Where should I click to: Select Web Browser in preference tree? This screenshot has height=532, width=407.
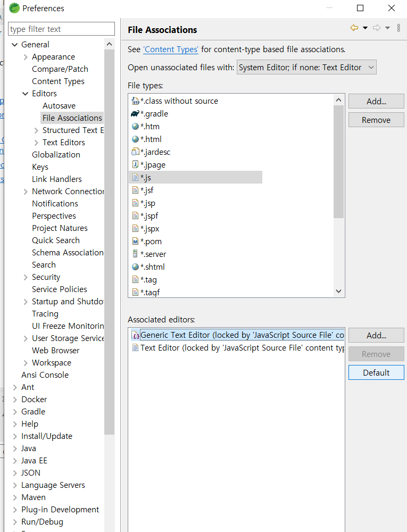tap(56, 351)
